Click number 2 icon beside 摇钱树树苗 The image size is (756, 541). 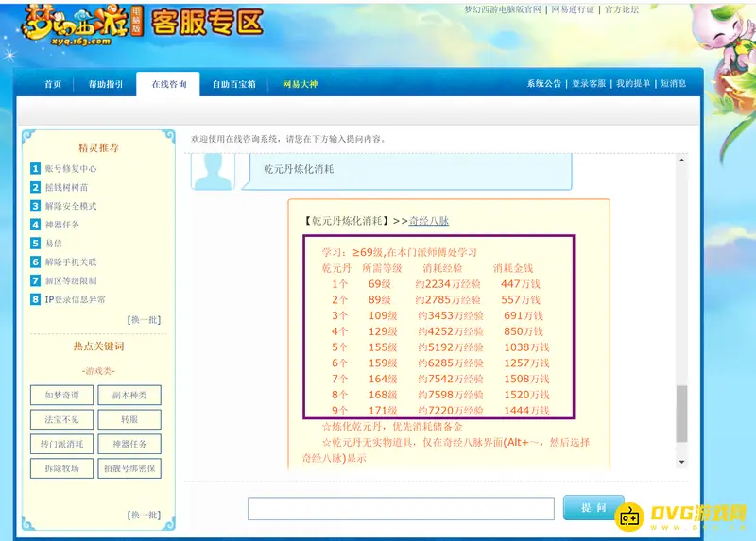tap(35, 187)
